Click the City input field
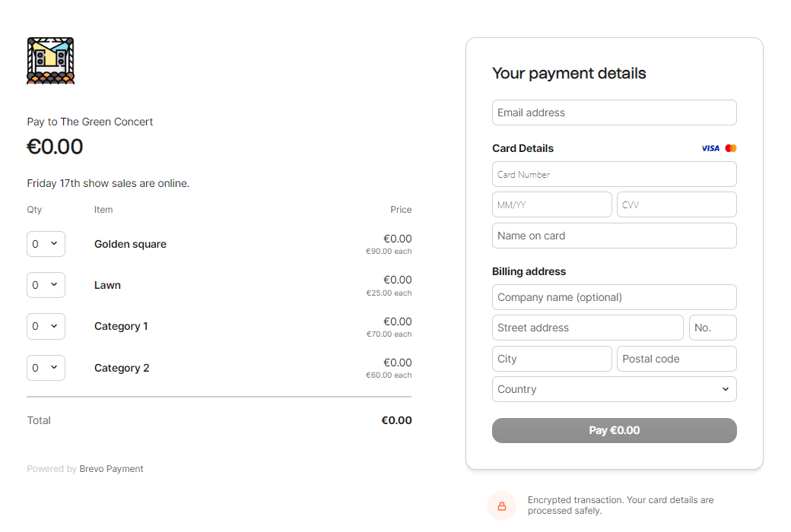The image size is (791, 532). (x=551, y=359)
